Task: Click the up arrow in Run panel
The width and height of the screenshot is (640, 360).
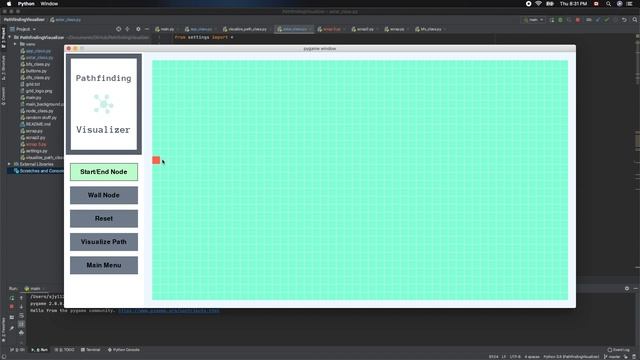Action: (x=21, y=298)
